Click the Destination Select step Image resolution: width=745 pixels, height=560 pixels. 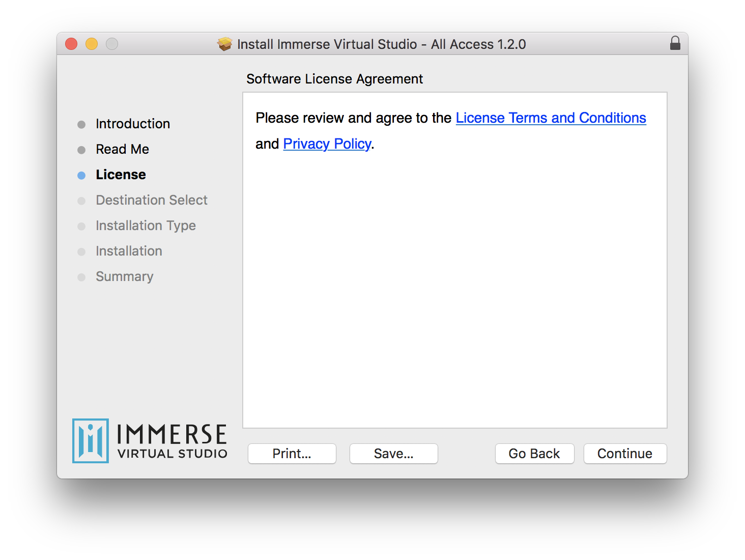pyautogui.click(x=152, y=200)
